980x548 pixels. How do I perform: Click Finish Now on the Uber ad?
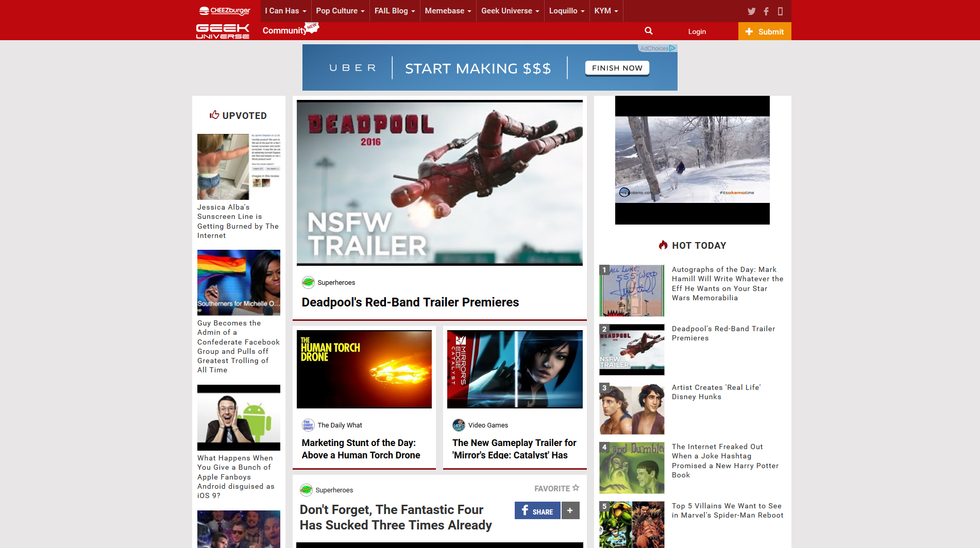[617, 68]
